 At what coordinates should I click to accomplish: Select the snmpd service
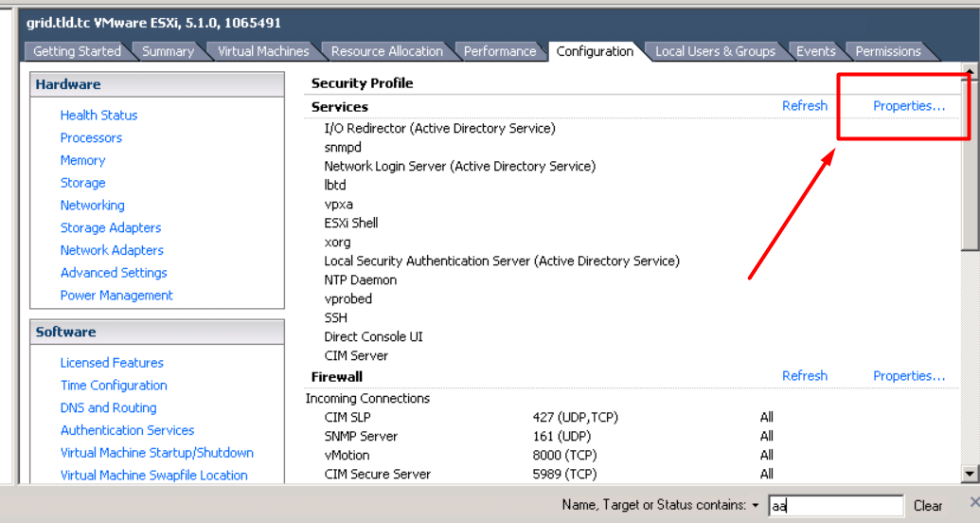point(343,148)
